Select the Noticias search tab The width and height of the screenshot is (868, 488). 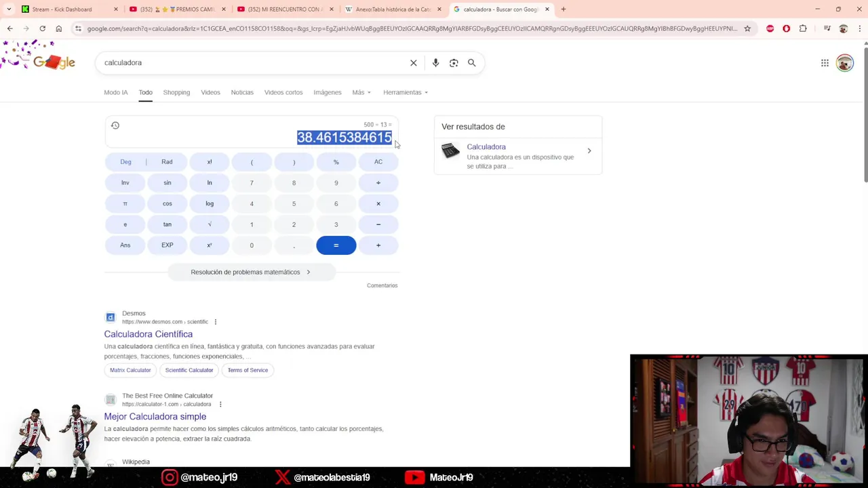coord(242,92)
